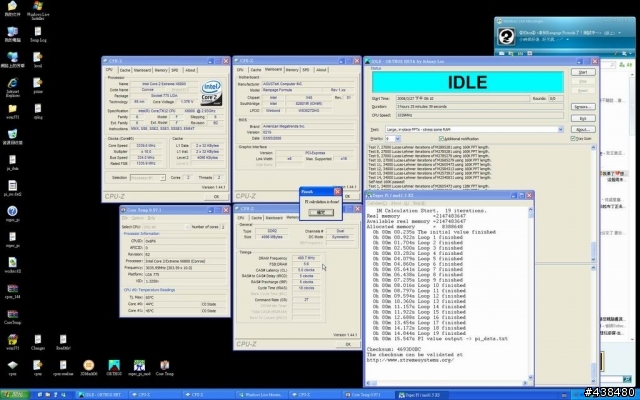Click OK in the Memory CPU-Z window
Image resolution: width=640 pixels, height=400 pixels.
pos(348,344)
